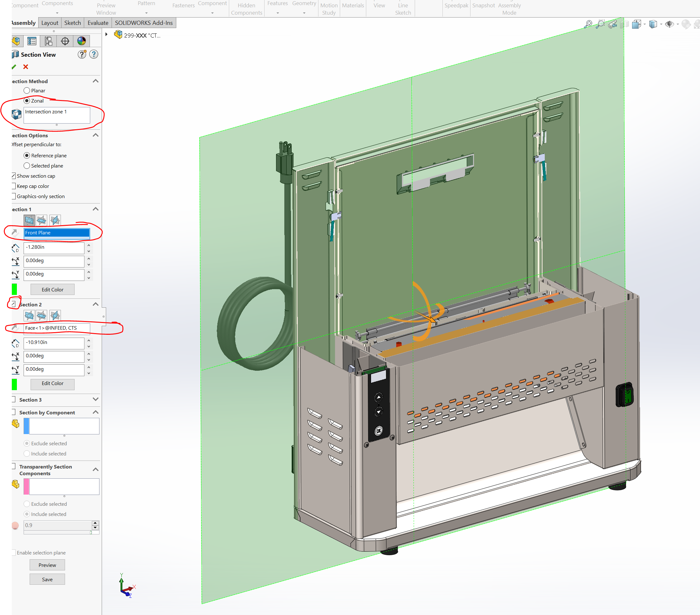
Task: Open the DisplayManager appearance sphere icon
Action: (82, 41)
